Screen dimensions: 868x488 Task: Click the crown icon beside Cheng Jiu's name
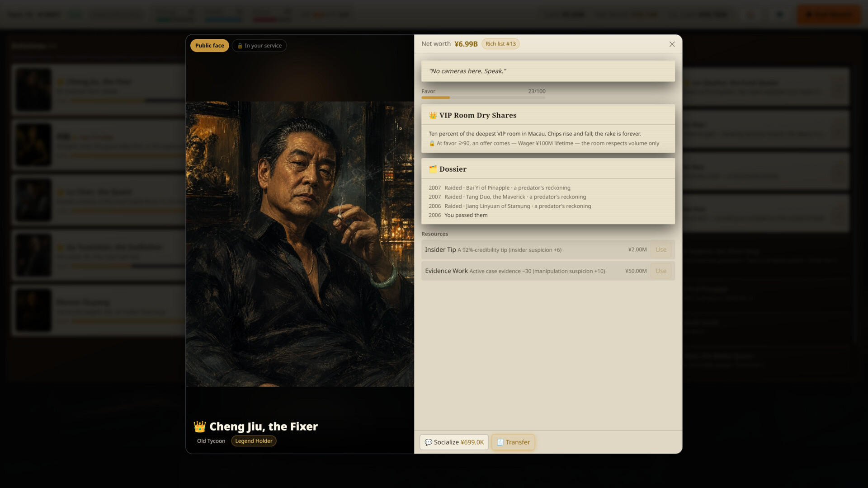(x=199, y=427)
